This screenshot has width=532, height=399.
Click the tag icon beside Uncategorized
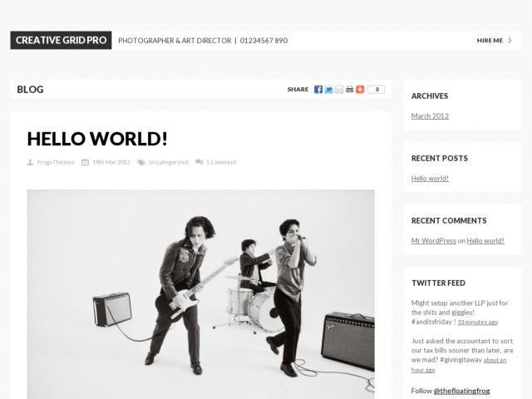point(141,162)
